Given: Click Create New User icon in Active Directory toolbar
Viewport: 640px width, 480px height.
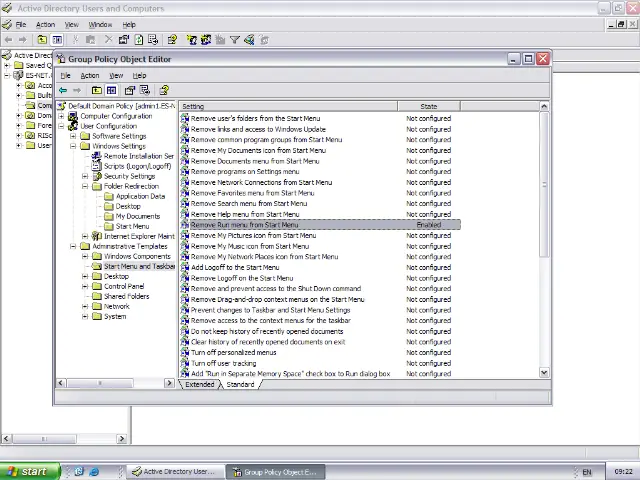Looking at the screenshot, I should tap(191, 40).
